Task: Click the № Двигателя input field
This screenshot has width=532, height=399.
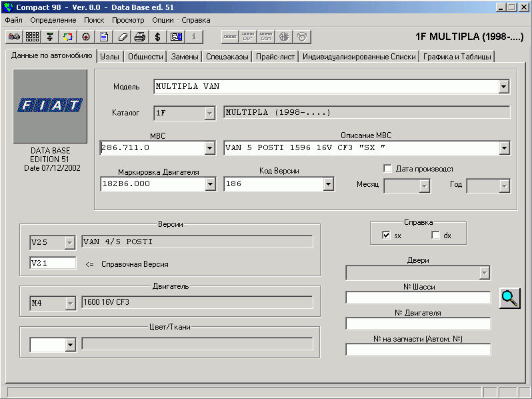Action: pos(418,324)
